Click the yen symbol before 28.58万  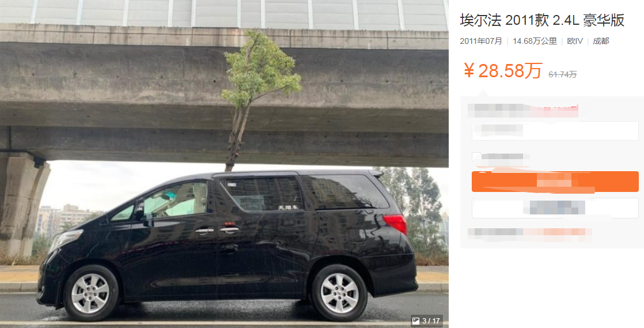(469, 71)
